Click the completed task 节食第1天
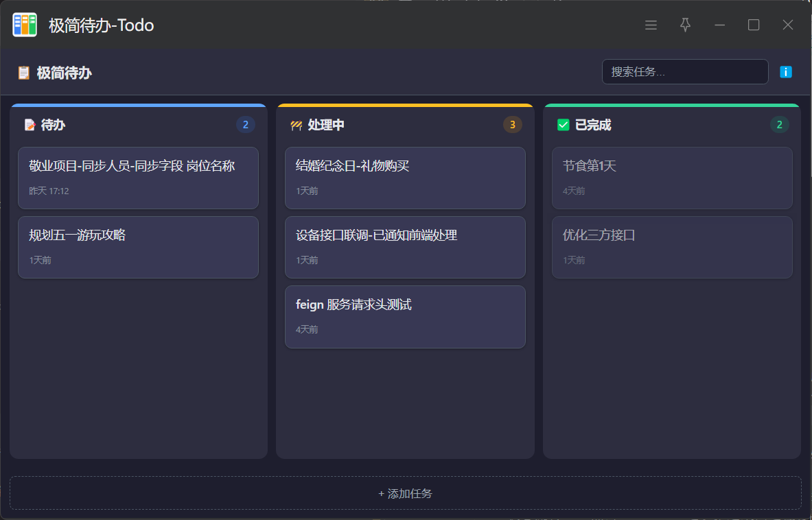 pyautogui.click(x=672, y=178)
